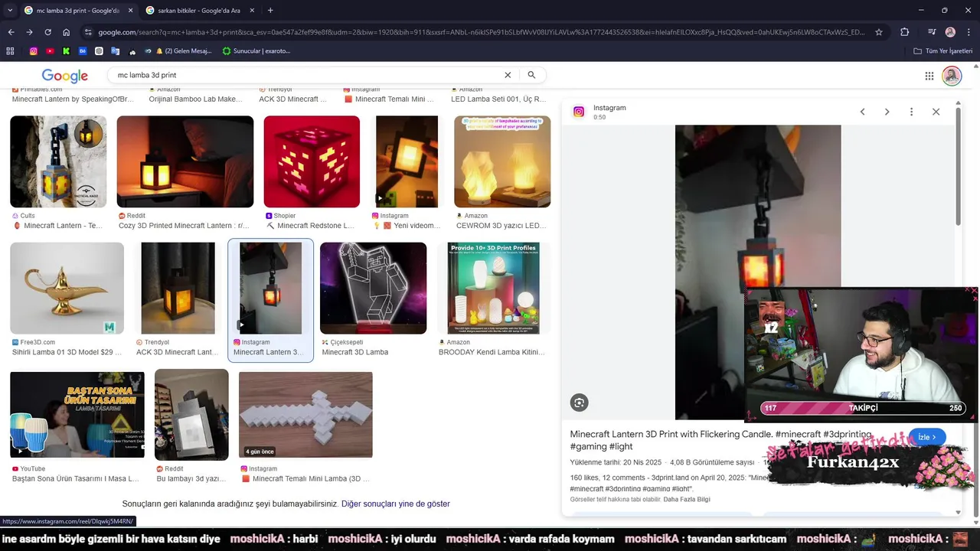Screen dimensions: 980x551
Task: Click the 'TAKİPÇİ' follower progress bar
Action: click(862, 408)
